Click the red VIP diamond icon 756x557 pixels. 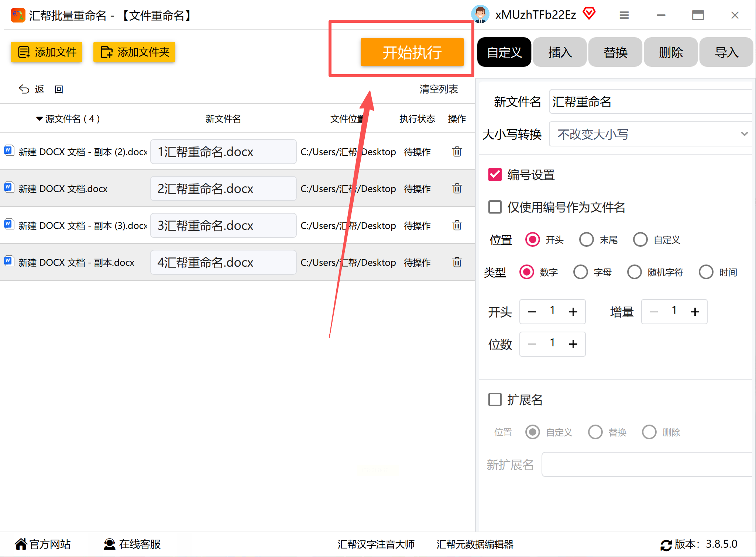(589, 14)
